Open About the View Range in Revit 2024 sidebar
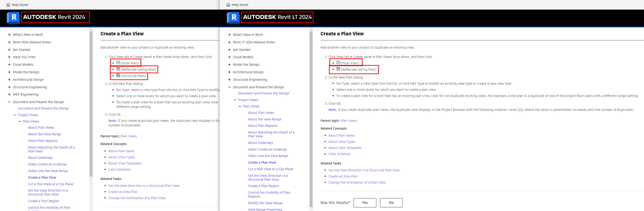The width and height of the screenshot is (644, 211). pos(44,134)
